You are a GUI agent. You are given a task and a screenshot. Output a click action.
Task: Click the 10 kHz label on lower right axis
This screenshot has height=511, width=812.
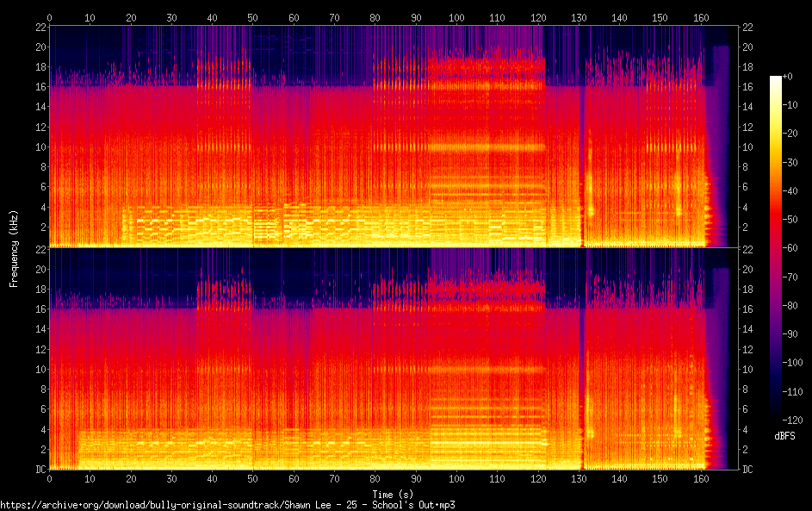[x=747, y=369]
